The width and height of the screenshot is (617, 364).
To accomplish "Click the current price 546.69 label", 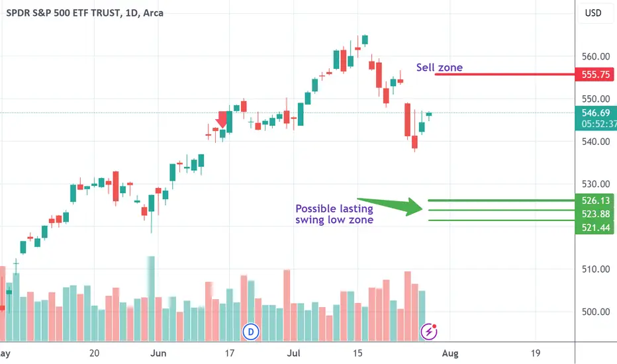I will (x=596, y=118).
